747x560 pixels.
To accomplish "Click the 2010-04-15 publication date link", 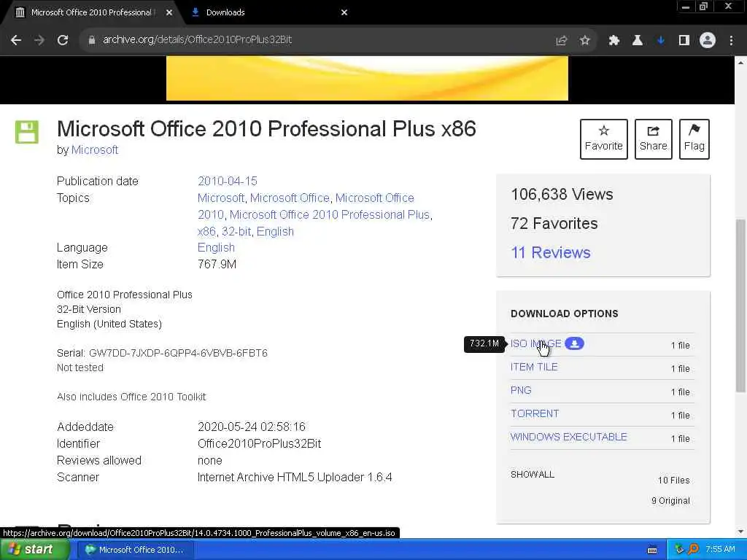I will pos(228,181).
